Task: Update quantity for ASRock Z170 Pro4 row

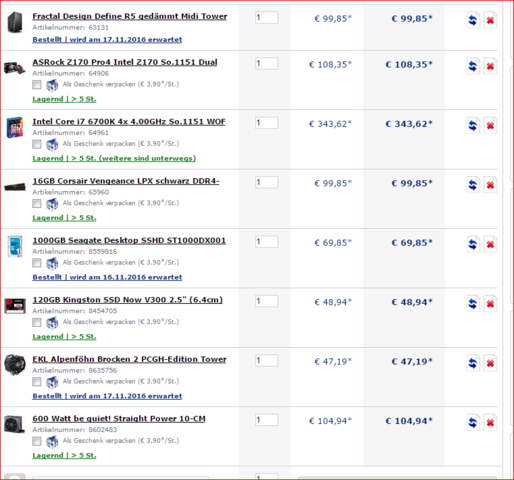Action: 473,66
